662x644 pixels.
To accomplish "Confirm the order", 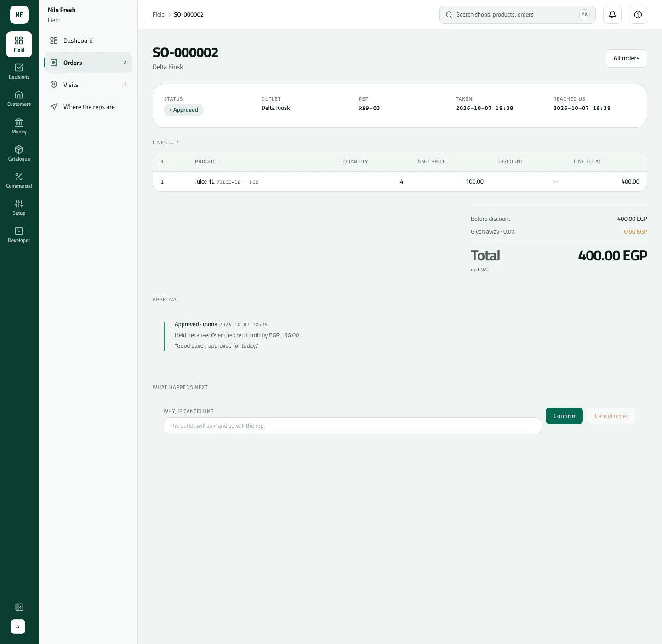I will coord(564,416).
